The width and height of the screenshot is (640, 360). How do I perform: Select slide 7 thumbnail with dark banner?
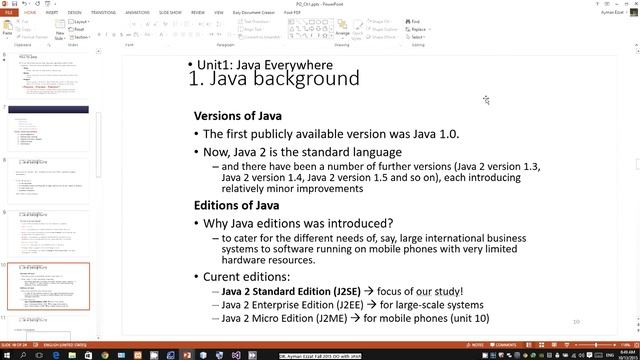[x=48, y=129]
